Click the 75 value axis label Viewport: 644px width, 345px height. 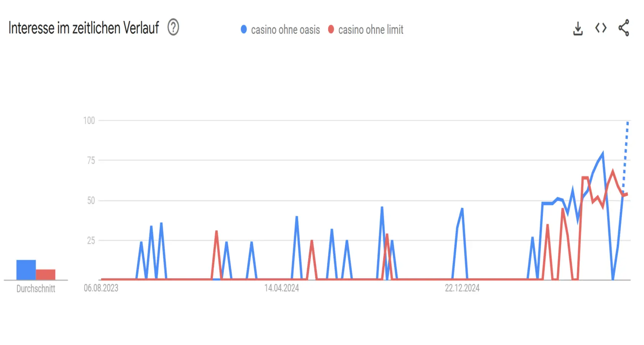[x=91, y=161]
